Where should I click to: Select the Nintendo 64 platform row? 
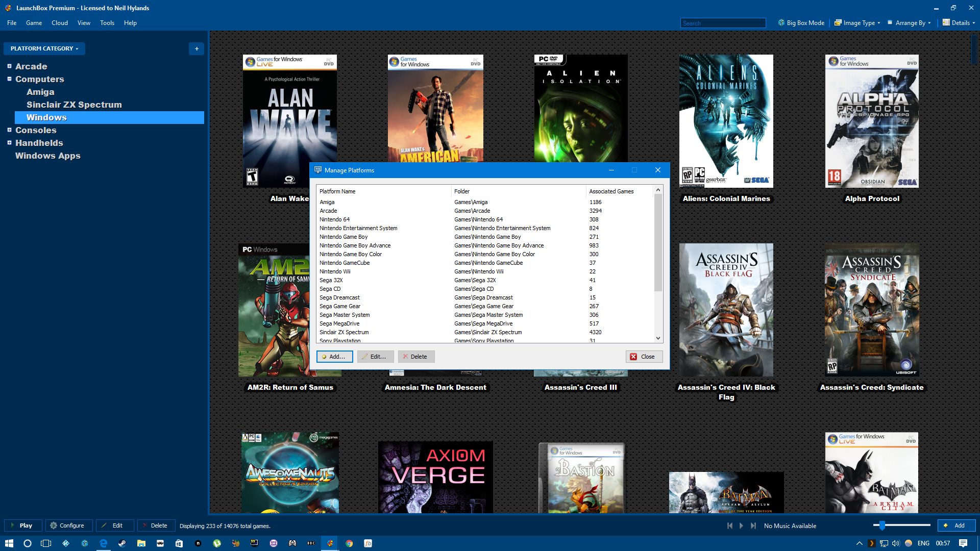[485, 219]
